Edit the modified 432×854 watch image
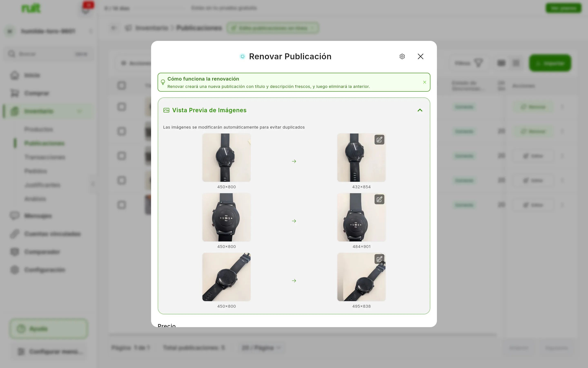Image resolution: width=588 pixels, height=368 pixels. pos(379,140)
